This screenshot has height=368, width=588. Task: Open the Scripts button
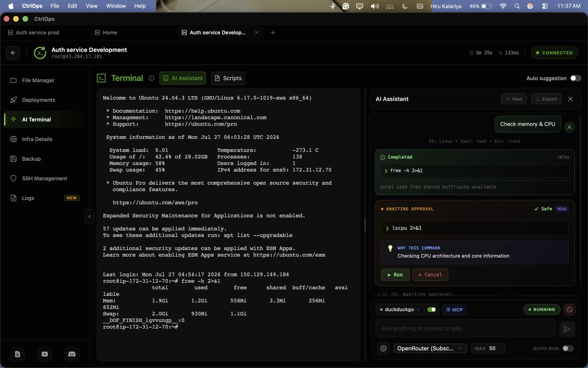click(x=228, y=78)
